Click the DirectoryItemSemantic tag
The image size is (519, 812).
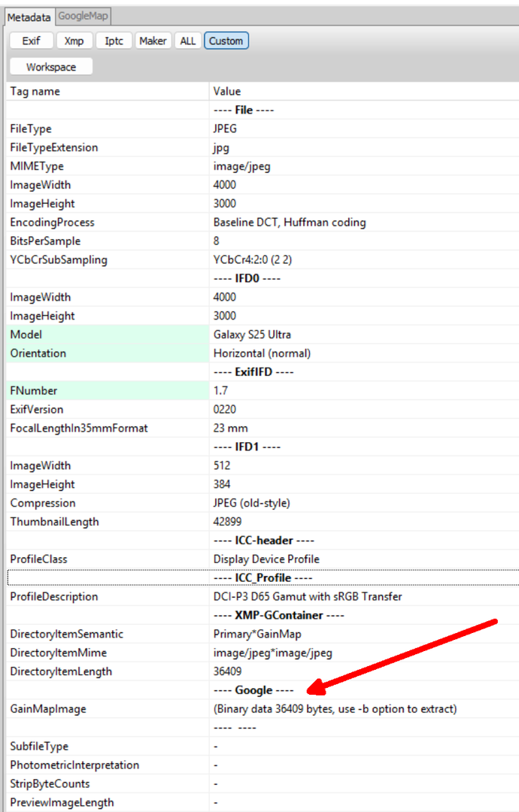click(x=66, y=634)
